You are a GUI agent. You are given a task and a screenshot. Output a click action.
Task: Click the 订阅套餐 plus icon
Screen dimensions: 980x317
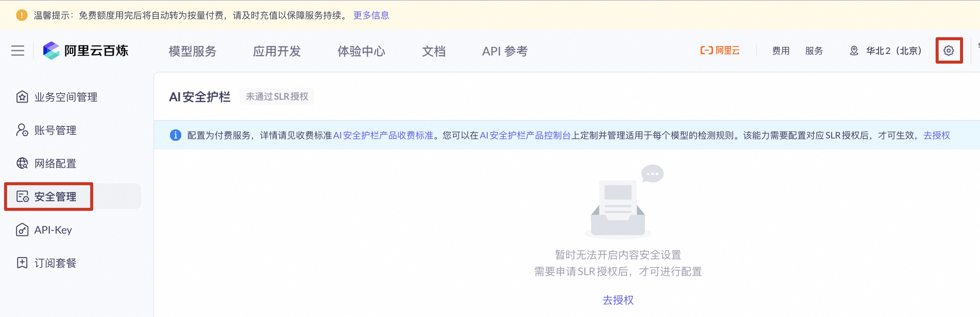coord(22,263)
